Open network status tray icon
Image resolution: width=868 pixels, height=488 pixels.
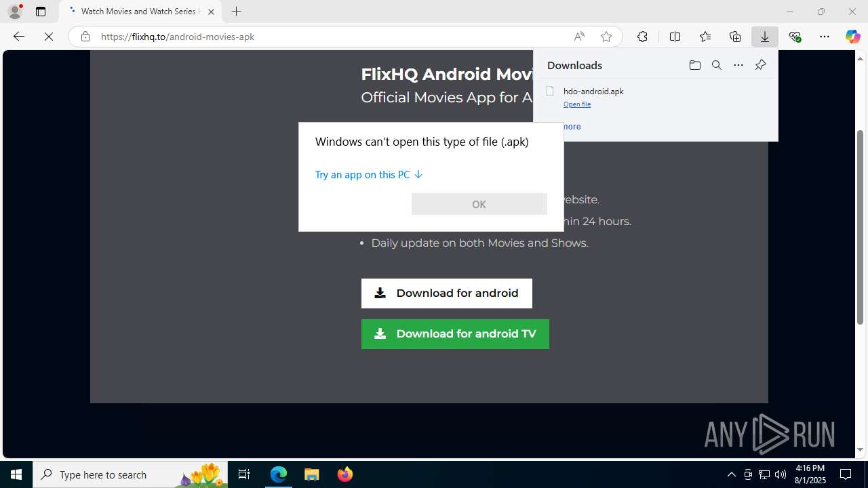point(764,474)
